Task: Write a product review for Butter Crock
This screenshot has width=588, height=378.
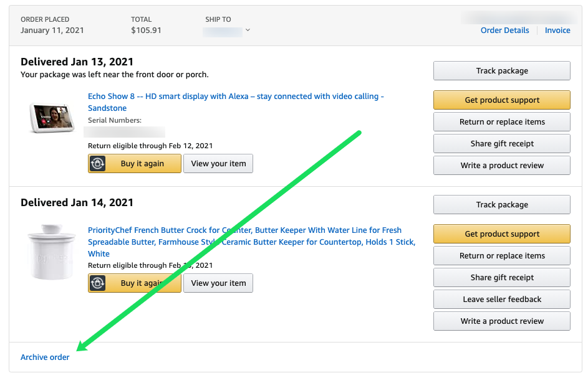Action: click(x=502, y=321)
